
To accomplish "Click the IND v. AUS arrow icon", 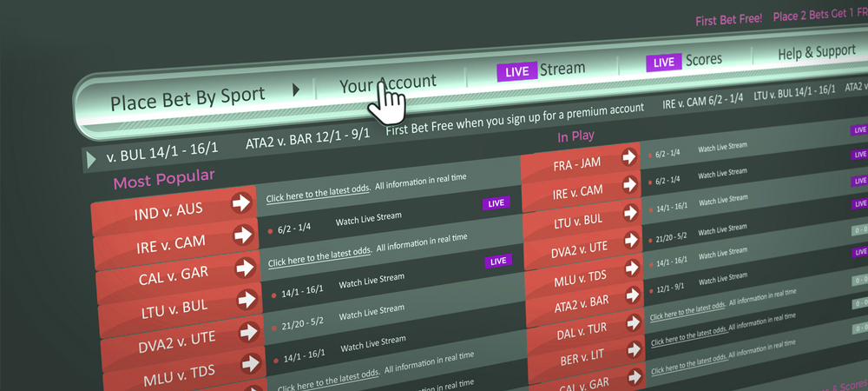I will point(242,202).
